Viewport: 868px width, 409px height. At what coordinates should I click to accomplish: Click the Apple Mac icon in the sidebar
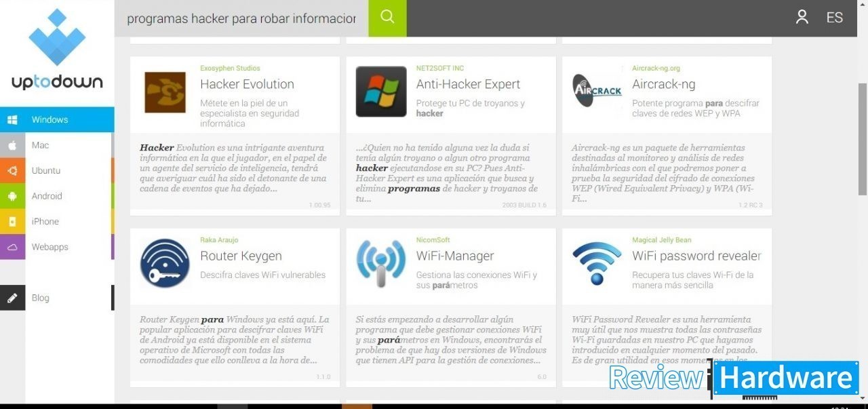(x=12, y=145)
